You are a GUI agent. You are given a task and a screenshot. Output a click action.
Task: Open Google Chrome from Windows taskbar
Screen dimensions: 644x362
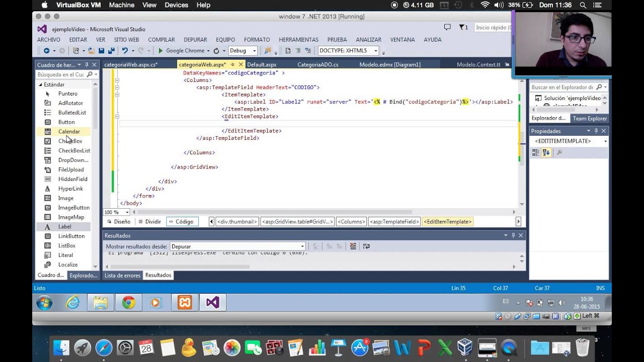pos(128,303)
